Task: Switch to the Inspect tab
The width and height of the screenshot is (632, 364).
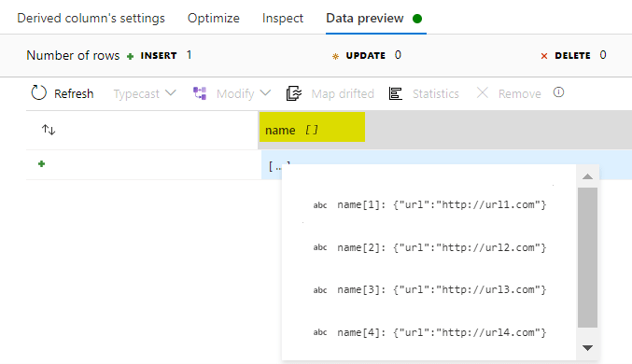Action: point(283,18)
